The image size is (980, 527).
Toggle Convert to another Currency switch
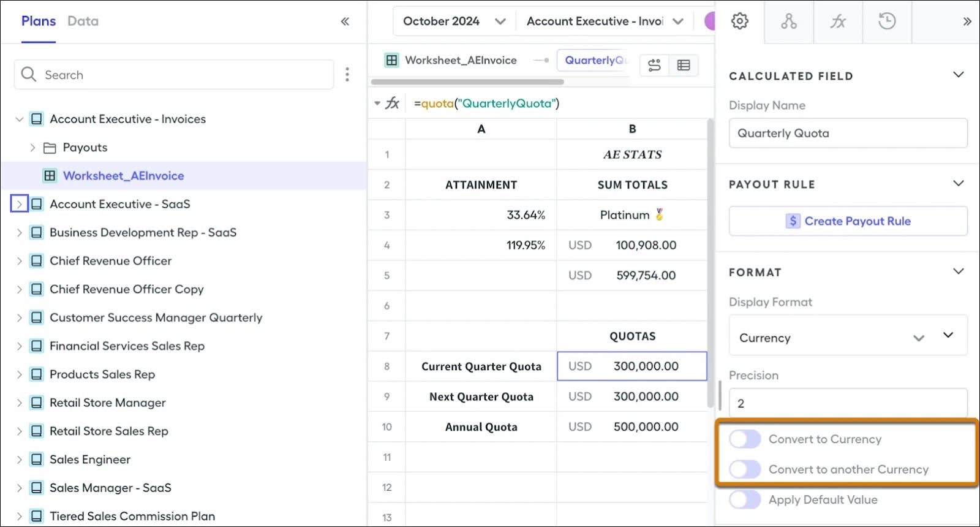tap(745, 469)
